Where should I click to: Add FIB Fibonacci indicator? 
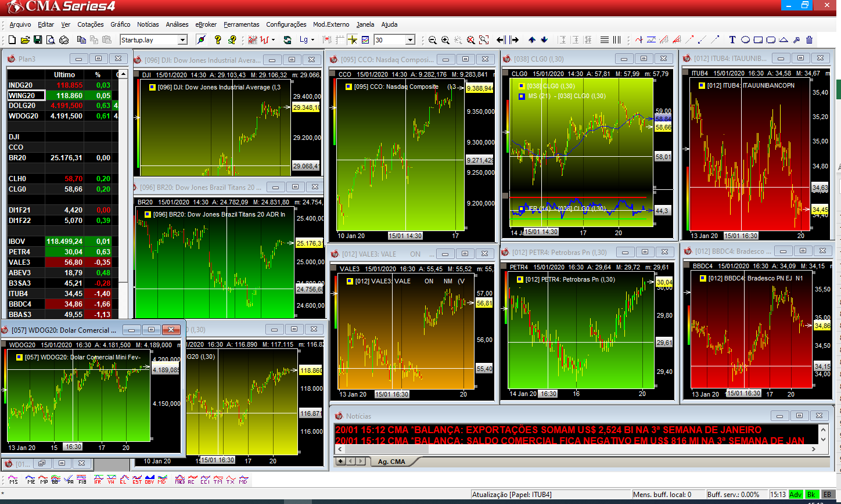[x=81, y=480]
